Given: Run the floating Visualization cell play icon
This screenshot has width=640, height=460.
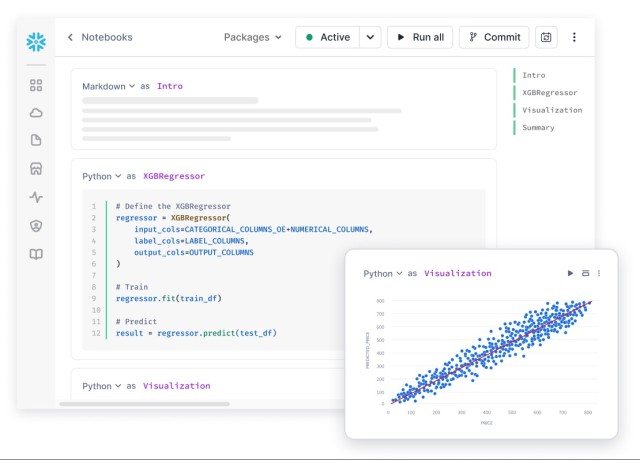Looking at the screenshot, I should point(571,273).
